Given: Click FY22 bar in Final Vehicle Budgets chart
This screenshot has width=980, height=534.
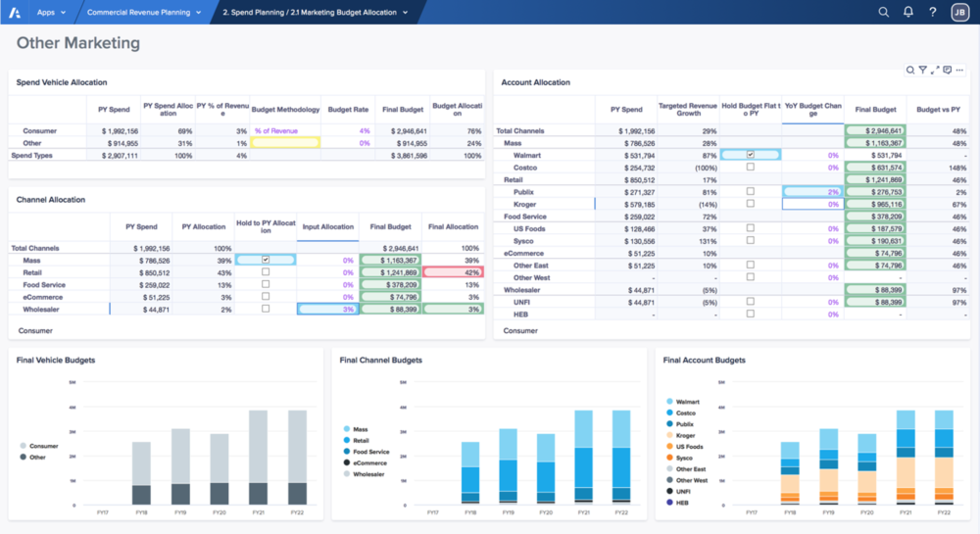Looking at the screenshot, I should click(x=297, y=458).
